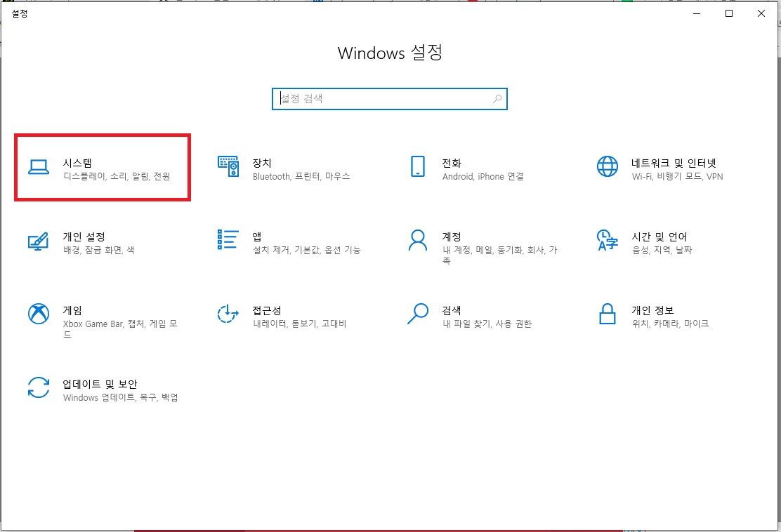Click text 'Android, iPhone 연결'

(x=483, y=176)
